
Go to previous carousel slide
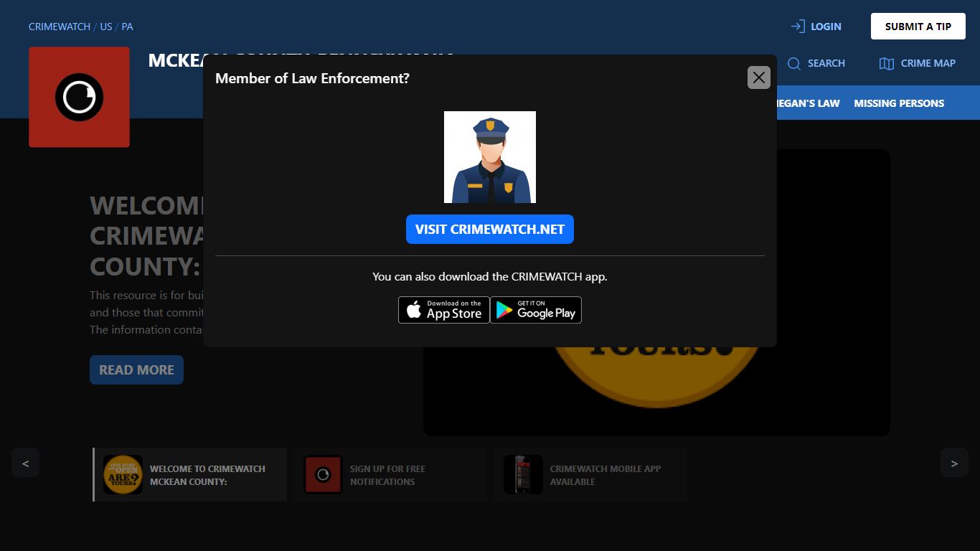pos(25,463)
